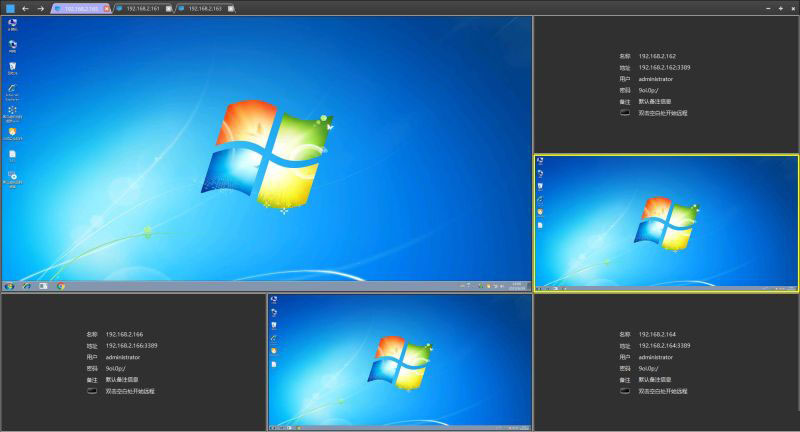Open Recycle Bin on large remote desktop
800x432 pixels.
pos(12,67)
